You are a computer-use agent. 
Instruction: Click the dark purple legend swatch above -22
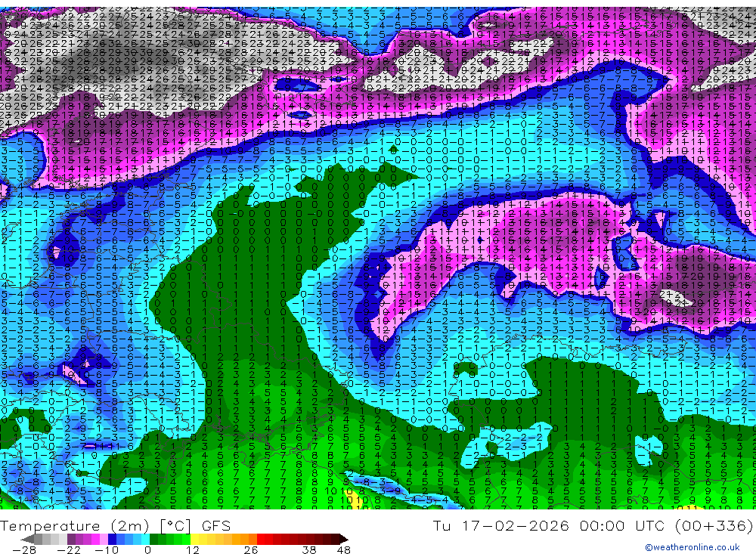point(71,540)
